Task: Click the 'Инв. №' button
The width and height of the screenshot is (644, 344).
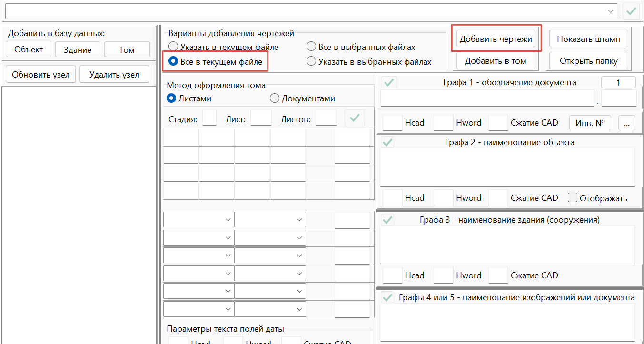Action: pyautogui.click(x=590, y=123)
